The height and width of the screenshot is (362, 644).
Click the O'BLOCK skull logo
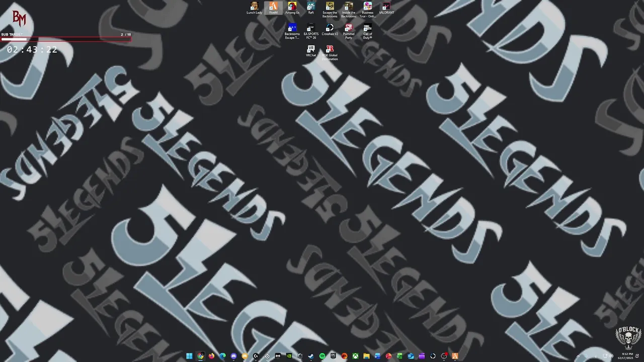628,338
